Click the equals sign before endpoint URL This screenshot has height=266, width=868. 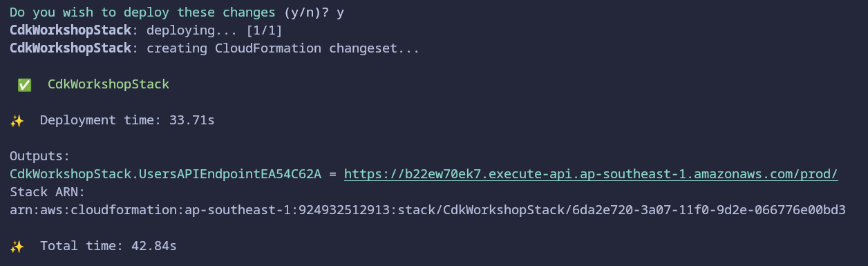pos(332,174)
